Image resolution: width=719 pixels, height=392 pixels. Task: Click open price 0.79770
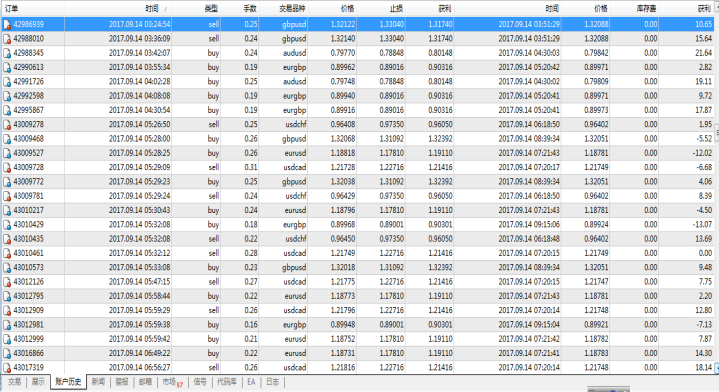click(x=343, y=53)
